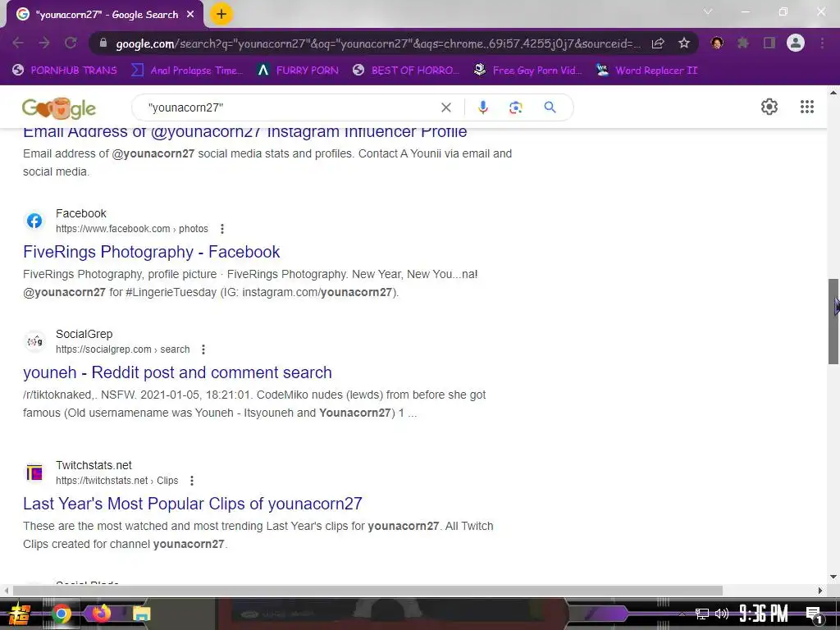The width and height of the screenshot is (840, 630).
Task: Toggle the browser side panel
Action: click(769, 43)
